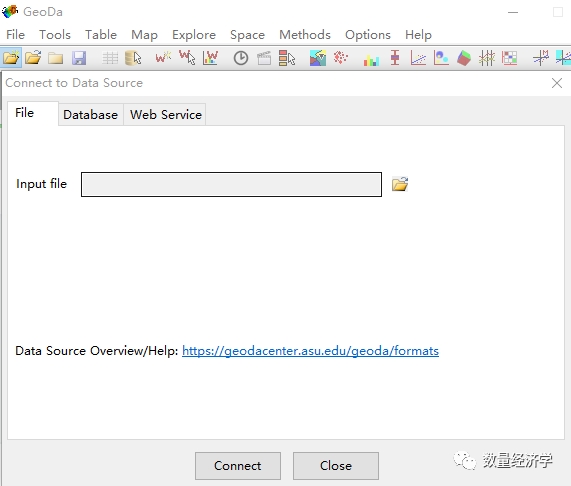Open the Explore menu
This screenshot has height=486, width=571.
click(194, 35)
